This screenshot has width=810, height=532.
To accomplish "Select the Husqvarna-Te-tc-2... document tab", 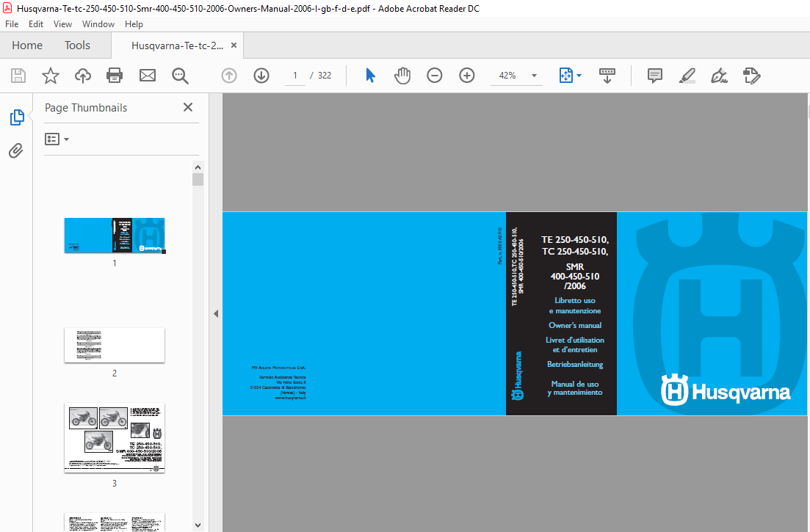I will 177,45.
